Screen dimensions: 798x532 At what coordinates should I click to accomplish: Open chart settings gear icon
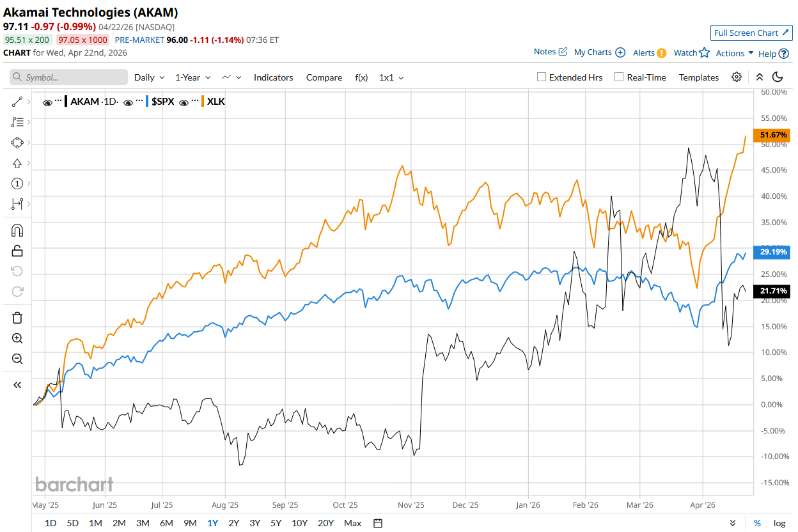(x=737, y=77)
